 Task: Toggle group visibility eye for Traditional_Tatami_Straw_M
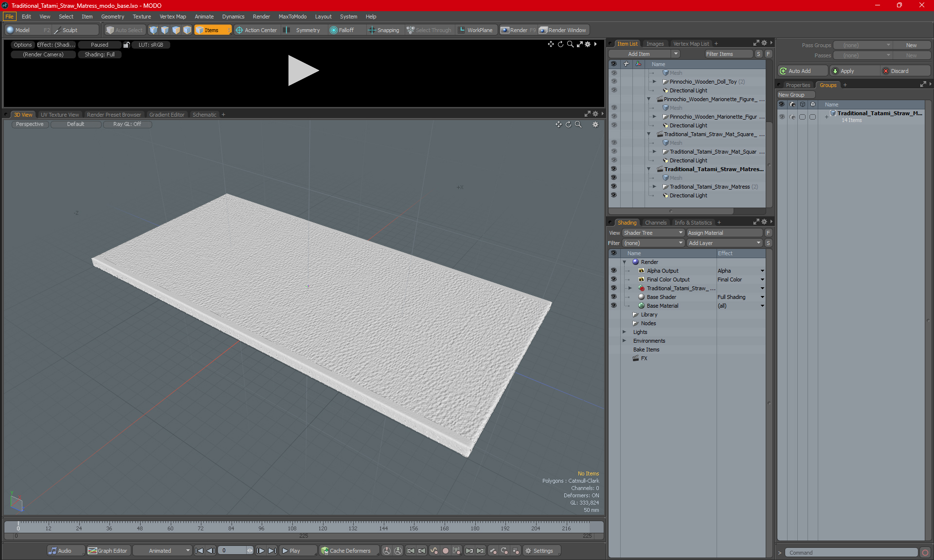click(x=782, y=117)
